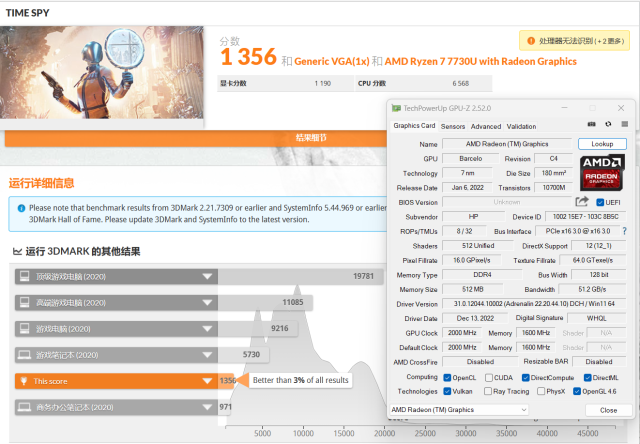Open the GPU-Z hamburger menu icon

coord(624,124)
